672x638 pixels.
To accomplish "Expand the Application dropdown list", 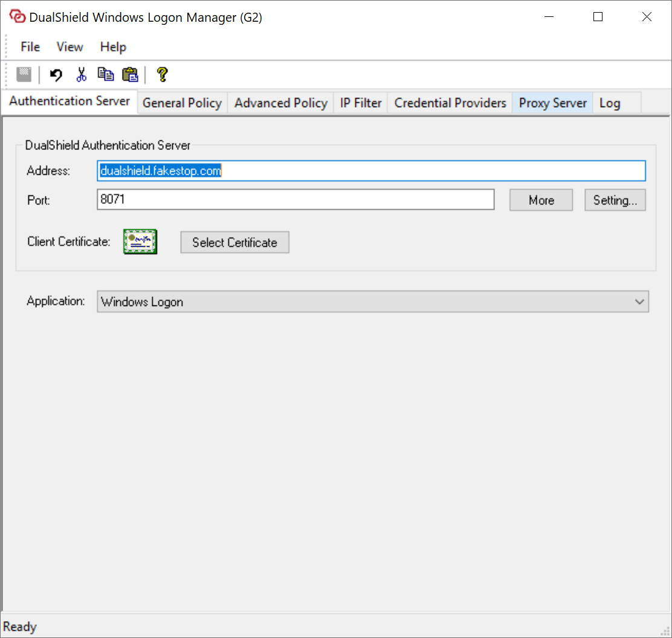I will tap(639, 302).
